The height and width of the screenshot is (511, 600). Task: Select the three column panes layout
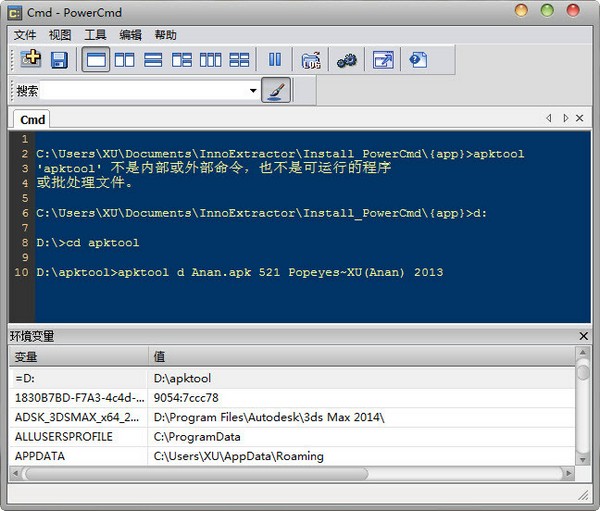coord(210,60)
